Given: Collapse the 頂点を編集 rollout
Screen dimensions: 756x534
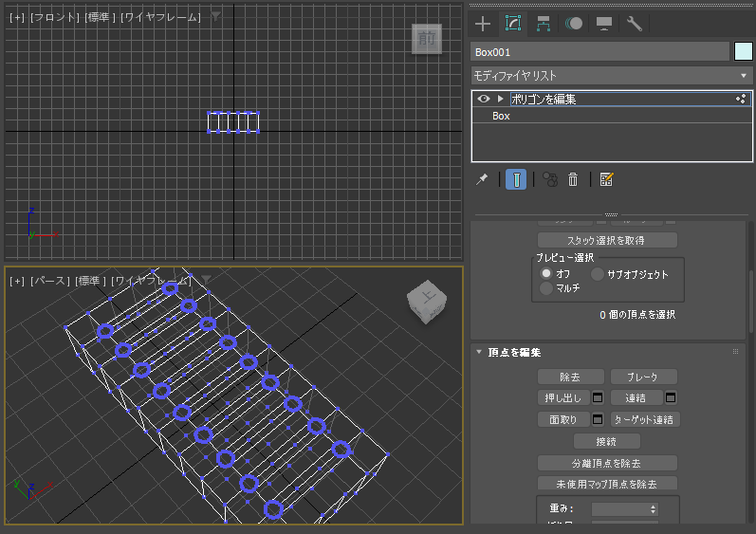Looking at the screenshot, I should pos(479,352).
